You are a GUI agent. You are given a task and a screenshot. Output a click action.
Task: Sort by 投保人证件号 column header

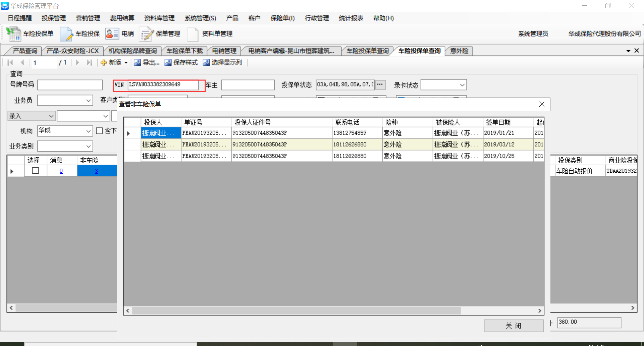point(282,122)
